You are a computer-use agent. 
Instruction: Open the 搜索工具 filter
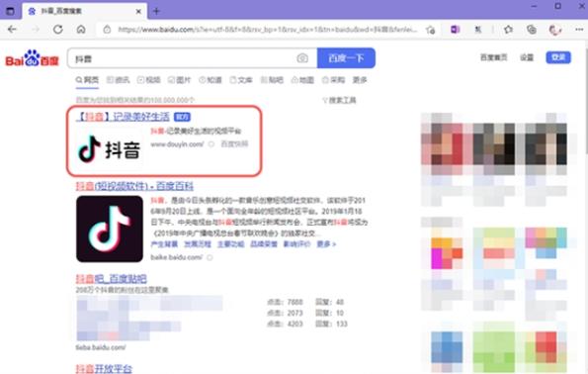coord(339,100)
